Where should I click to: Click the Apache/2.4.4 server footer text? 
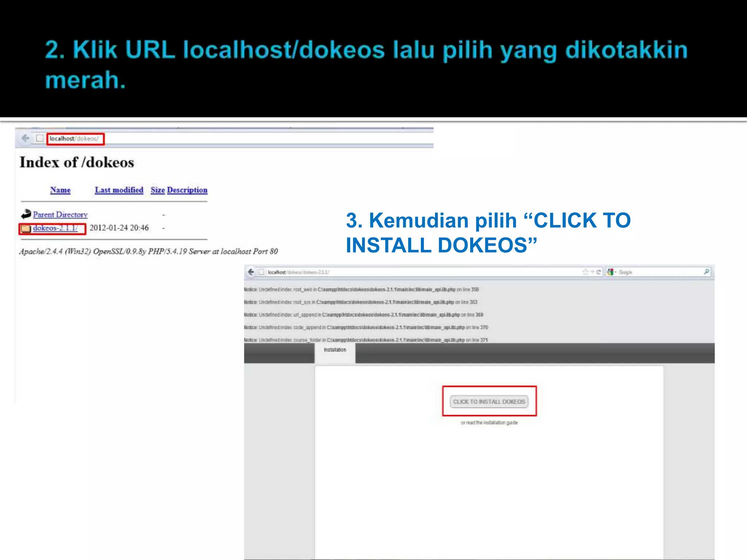[x=148, y=251]
